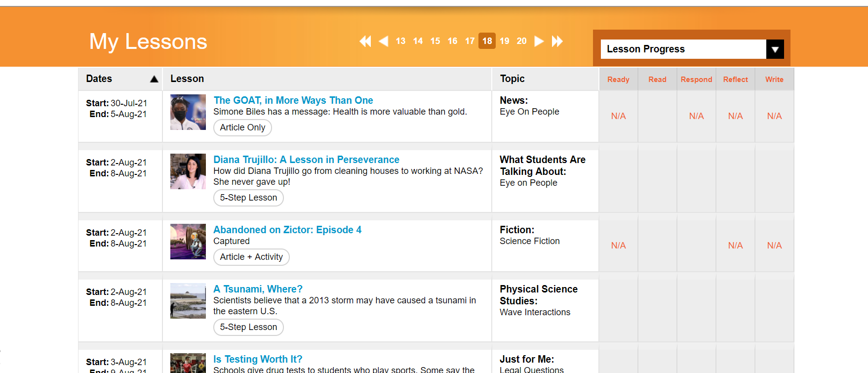
Task: Jump to first page of lessons
Action: [x=365, y=41]
